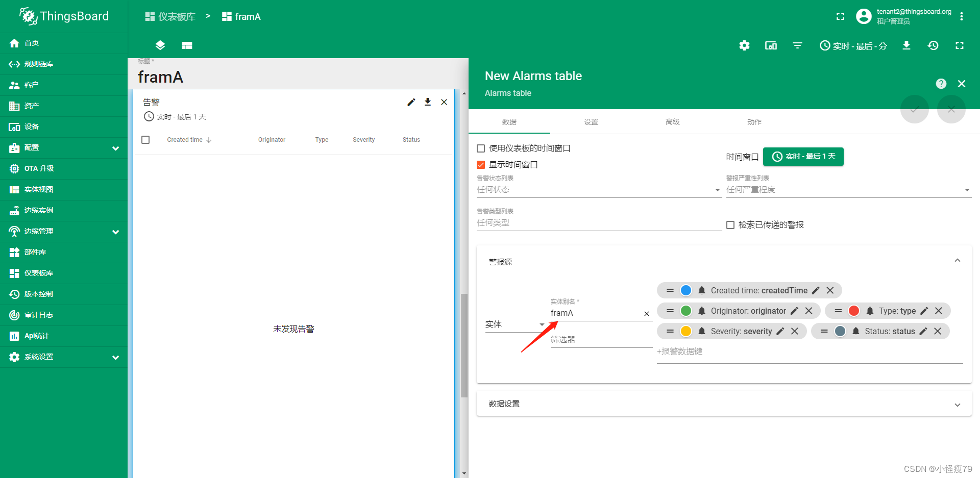980x478 pixels.
Task: Click the ThingsBoard logo
Action: tap(64, 16)
